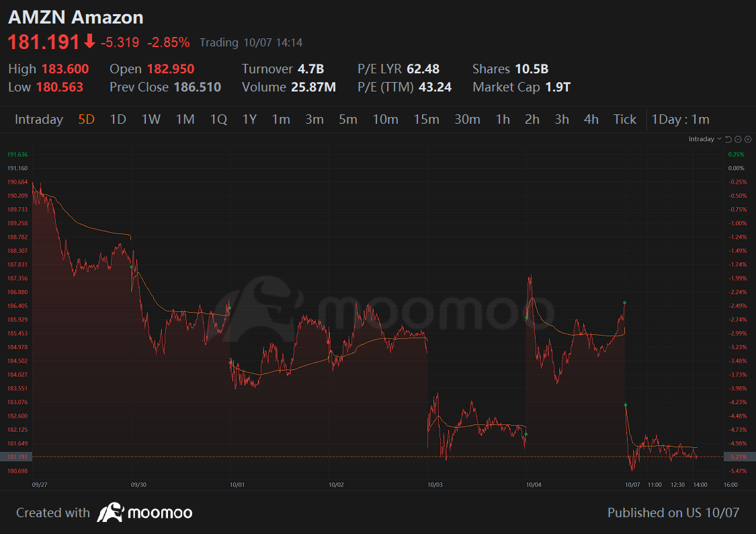Viewport: 756px width, 534px height.
Task: Click the Open value 182.950
Action: pos(171,69)
